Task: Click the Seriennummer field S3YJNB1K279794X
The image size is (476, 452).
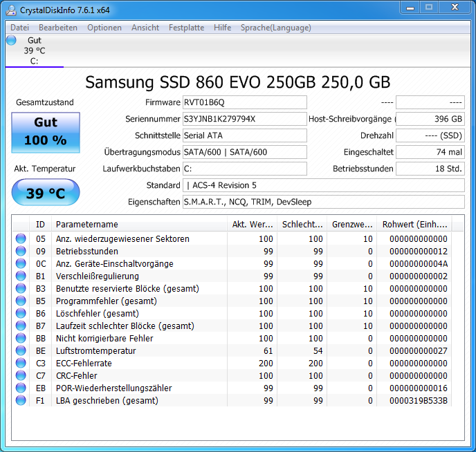Action: pos(245,119)
